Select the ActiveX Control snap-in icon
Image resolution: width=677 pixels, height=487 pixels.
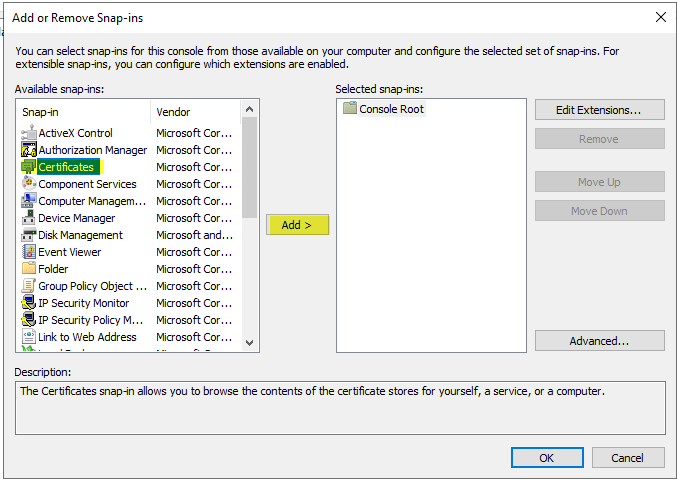point(28,133)
